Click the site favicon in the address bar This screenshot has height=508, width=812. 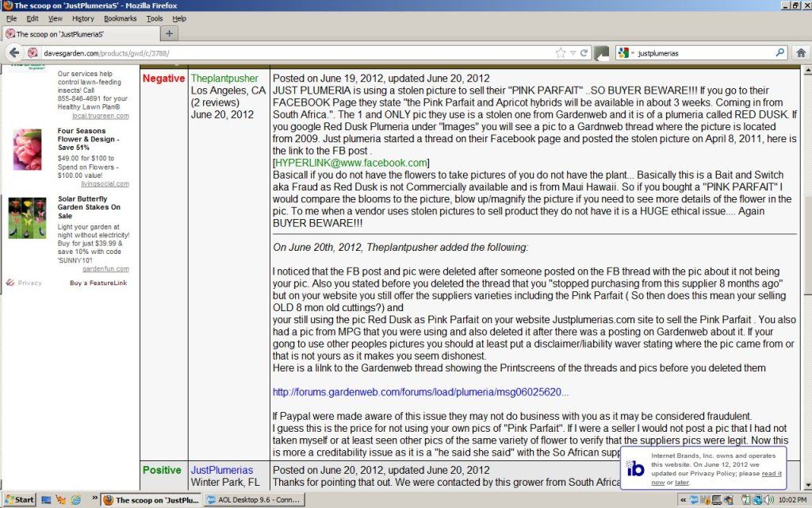[x=32, y=53]
